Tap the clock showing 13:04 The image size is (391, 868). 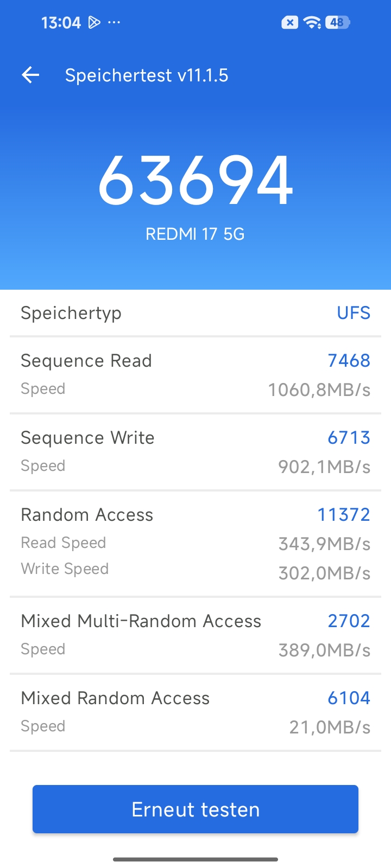(61, 22)
